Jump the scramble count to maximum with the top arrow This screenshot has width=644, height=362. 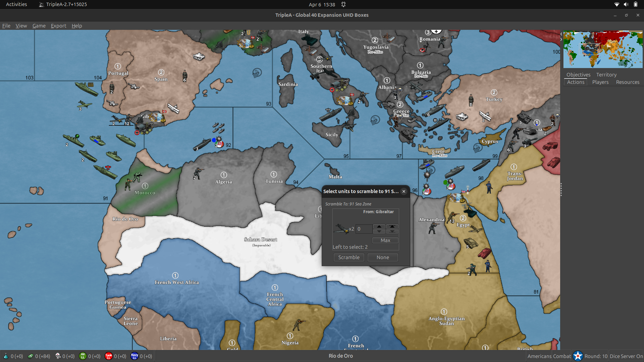point(392,227)
